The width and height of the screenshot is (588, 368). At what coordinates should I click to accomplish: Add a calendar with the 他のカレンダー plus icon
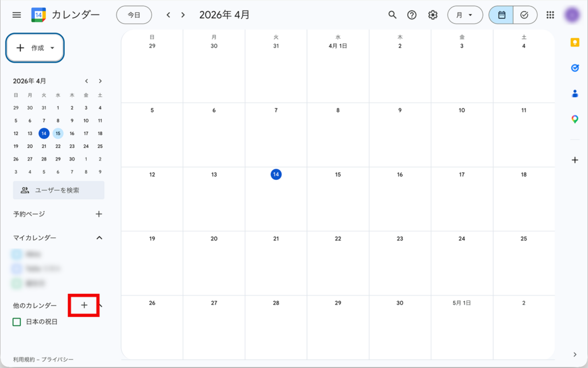click(83, 306)
